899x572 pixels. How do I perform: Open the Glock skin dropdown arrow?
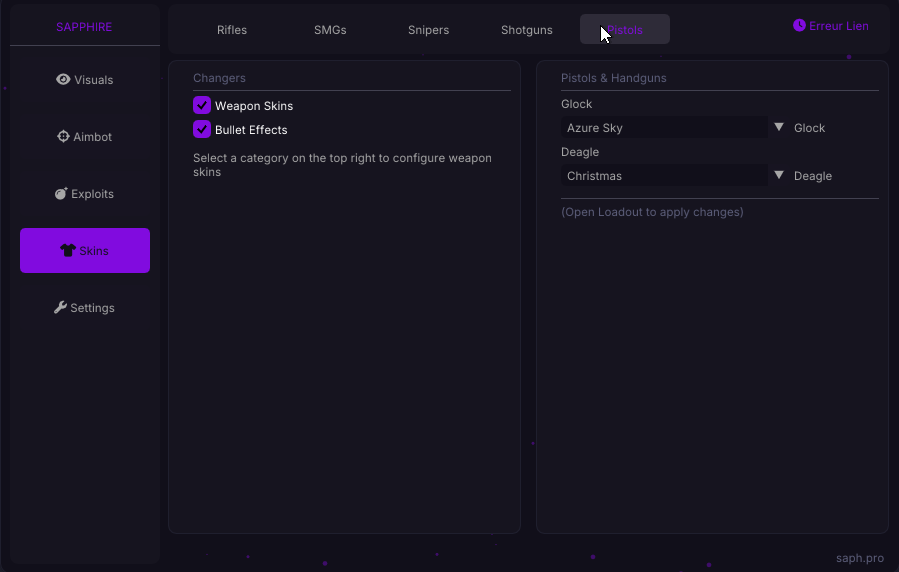[779, 127]
